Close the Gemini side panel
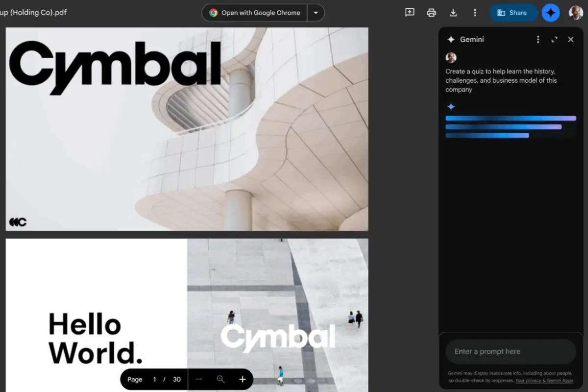This screenshot has height=392, width=588. [570, 40]
